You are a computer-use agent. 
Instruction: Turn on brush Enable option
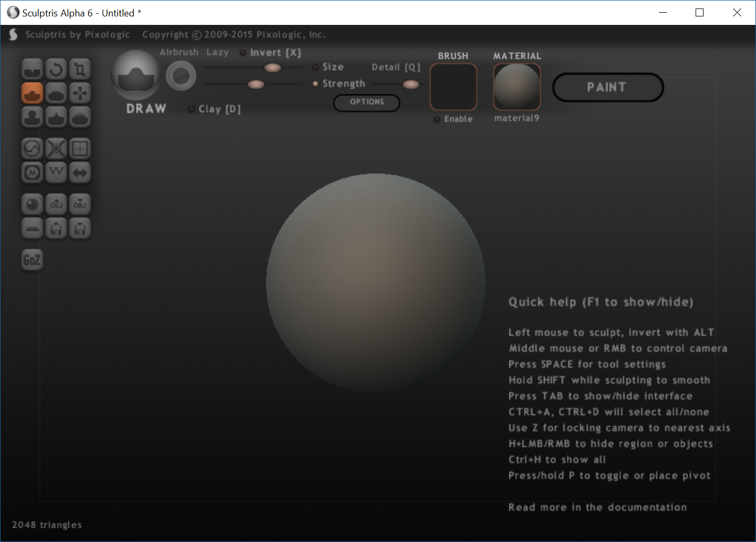(453, 119)
